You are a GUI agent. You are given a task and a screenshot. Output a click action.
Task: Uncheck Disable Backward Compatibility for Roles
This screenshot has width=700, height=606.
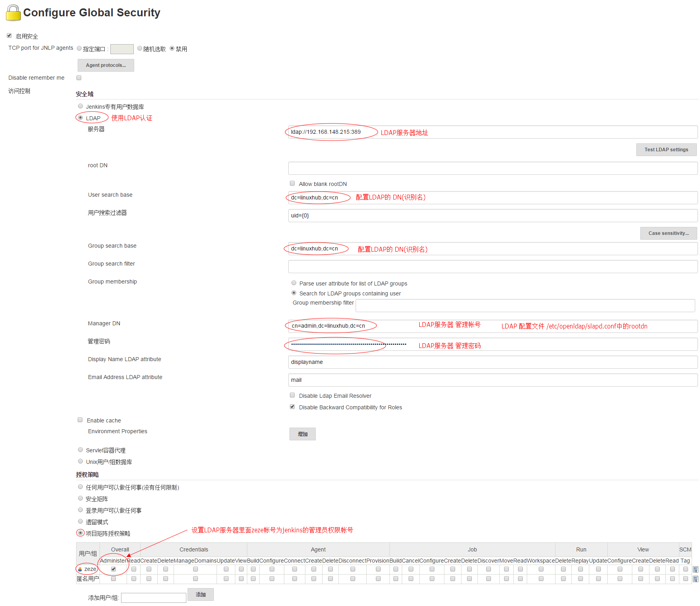[x=292, y=407]
